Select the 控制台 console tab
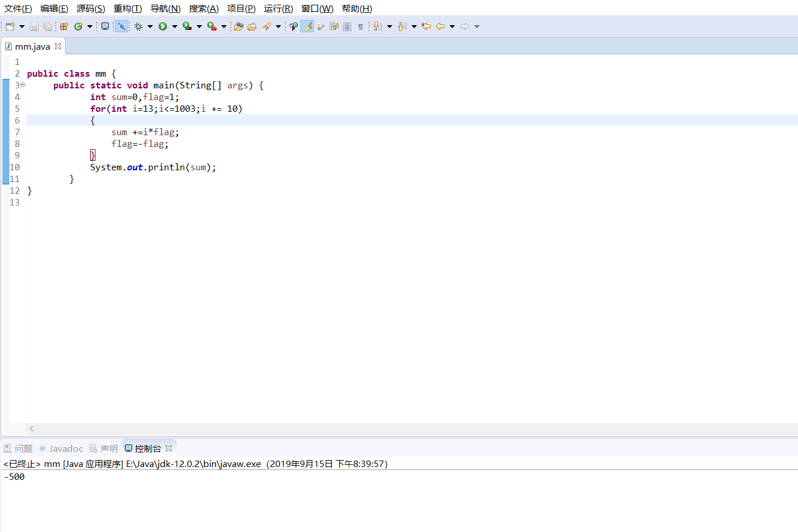This screenshot has height=532, width=798. point(149,448)
